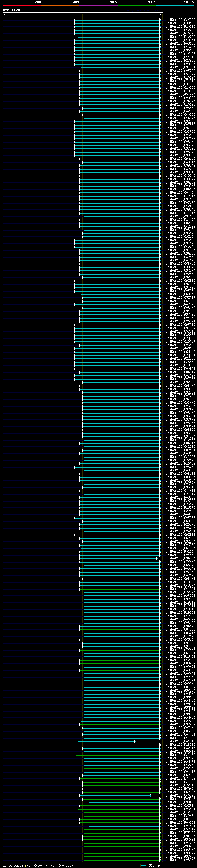The height and width of the screenshot is (868, 197).
Task: Select hit label UniRef100_Q9SEB9
Action: 180,108
